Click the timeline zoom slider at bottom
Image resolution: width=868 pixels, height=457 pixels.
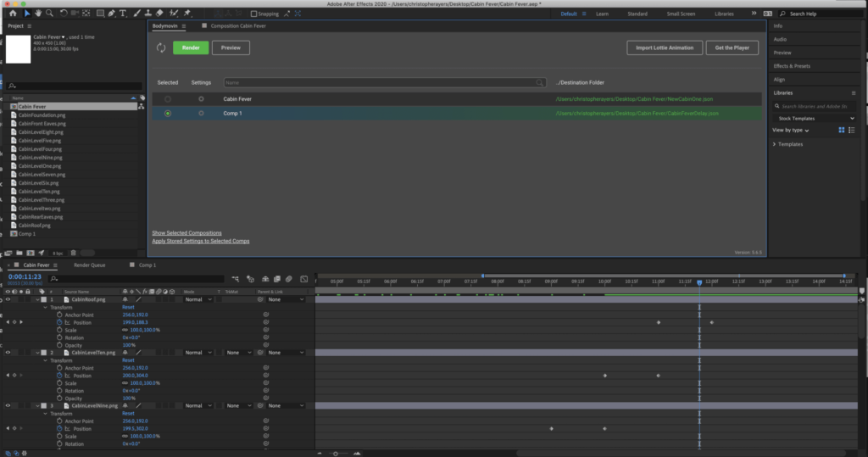tap(336, 453)
